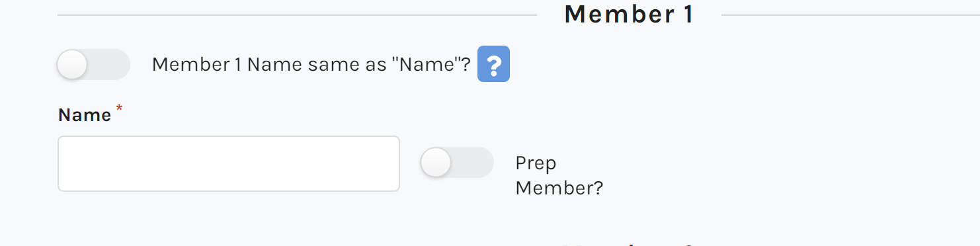Click the word 'Member?' under Prep
This screenshot has height=246, width=980.
click(x=559, y=188)
